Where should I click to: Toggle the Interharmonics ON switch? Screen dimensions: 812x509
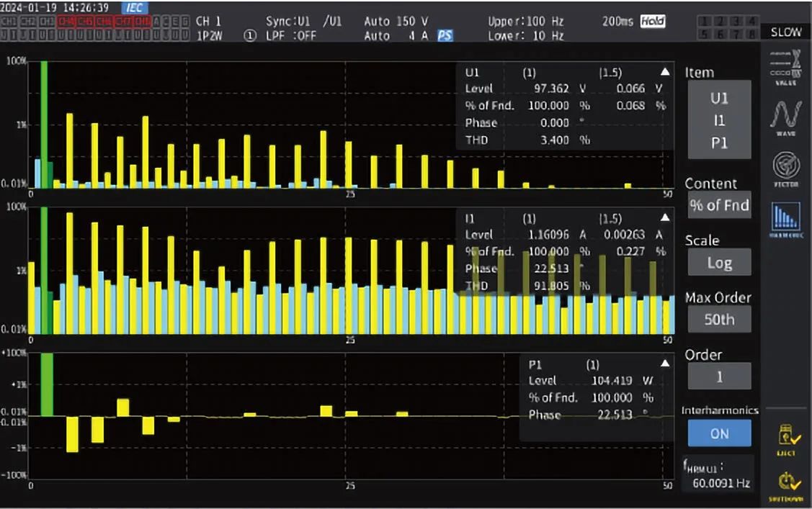[719, 433]
